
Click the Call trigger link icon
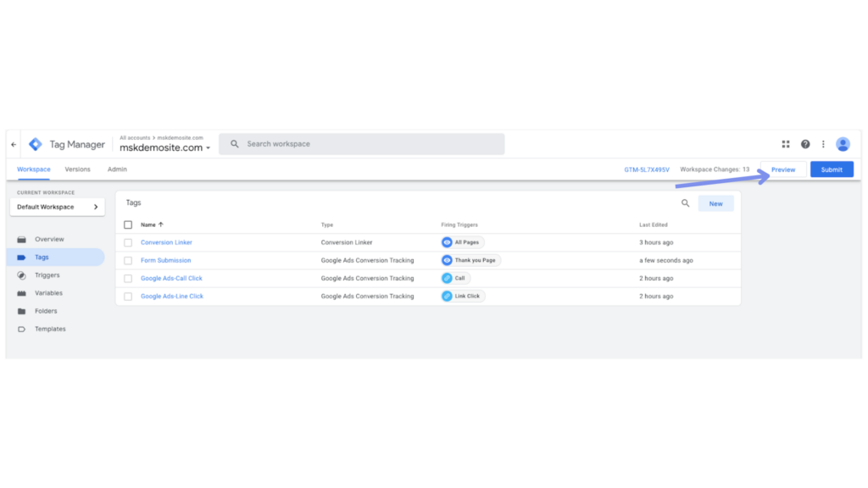coord(447,278)
